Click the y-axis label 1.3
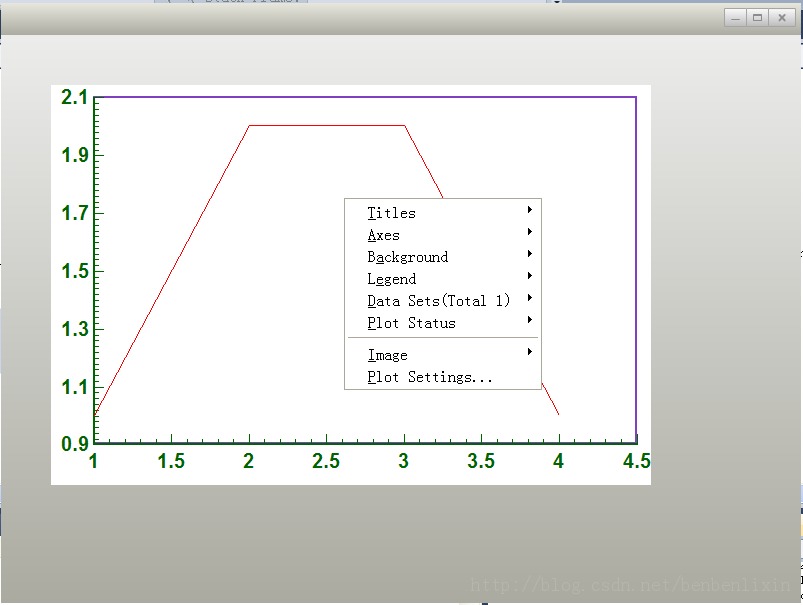Viewport: 803px width, 605px height. (x=74, y=329)
